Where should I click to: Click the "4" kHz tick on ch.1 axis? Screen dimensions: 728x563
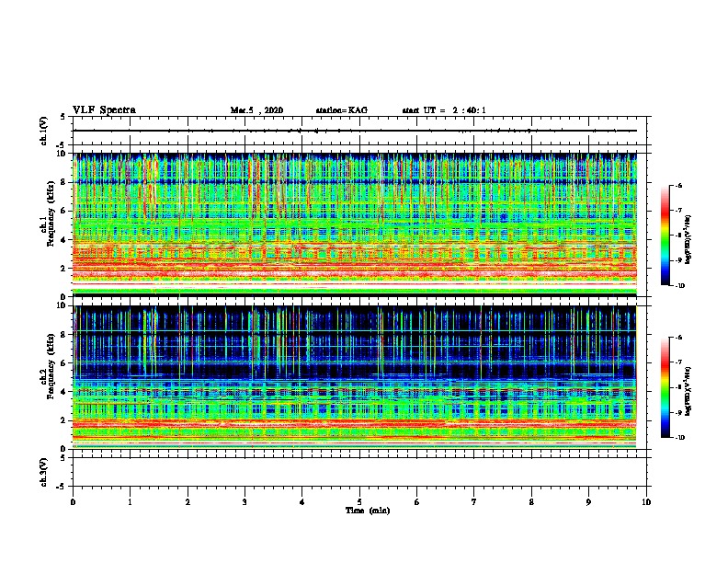63,240
